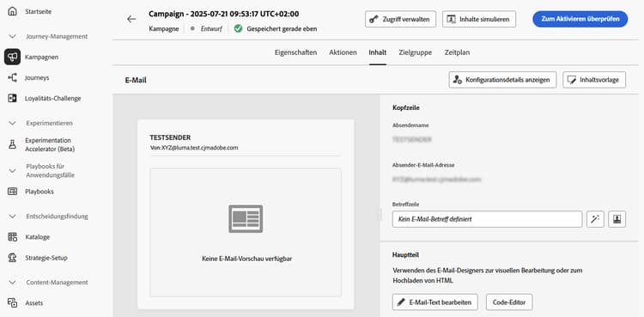
Task: Collapse the Journey-Management section
Action: (12, 37)
